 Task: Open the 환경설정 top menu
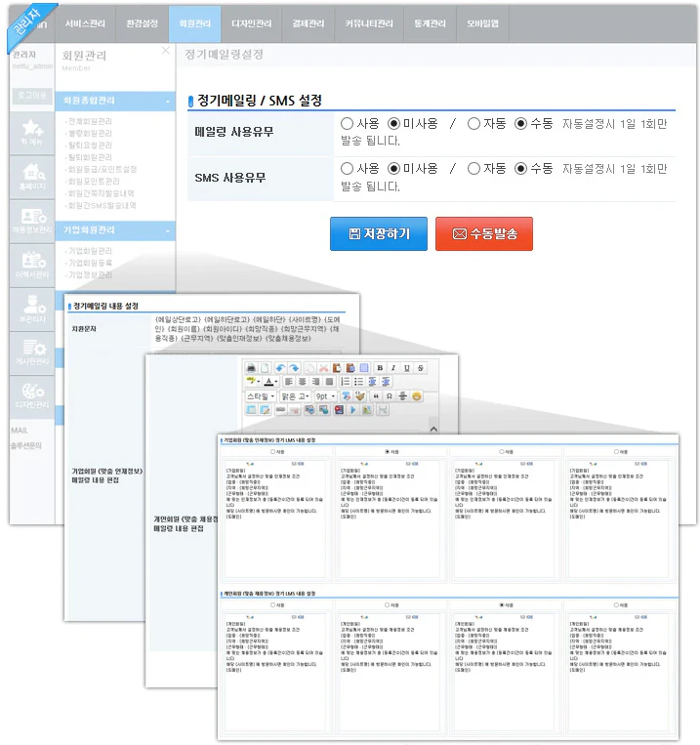[143, 23]
